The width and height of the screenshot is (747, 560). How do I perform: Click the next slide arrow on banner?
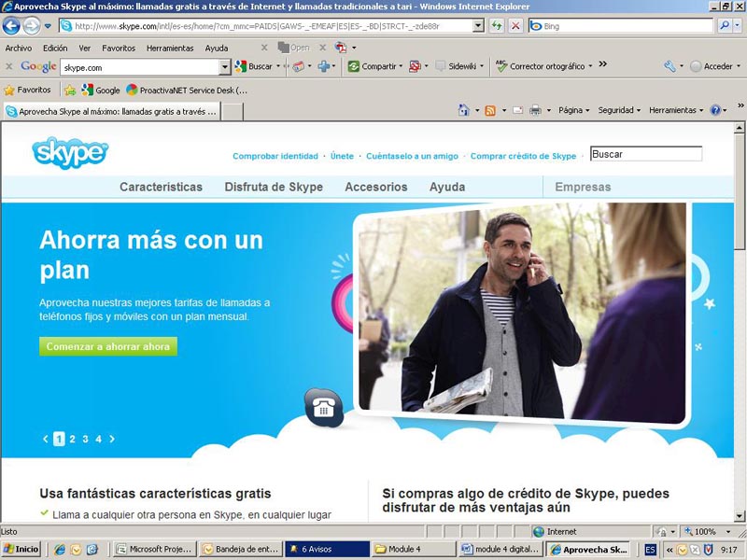[x=112, y=439]
